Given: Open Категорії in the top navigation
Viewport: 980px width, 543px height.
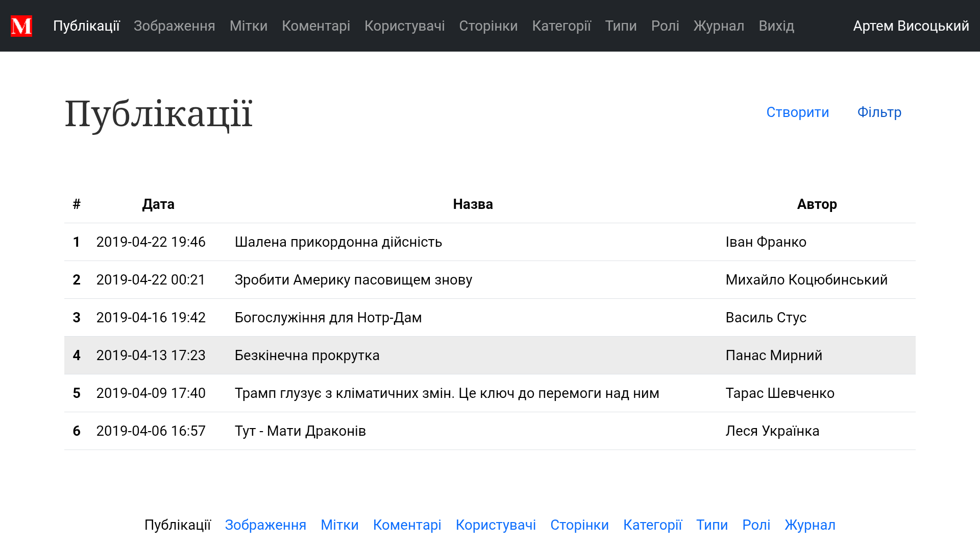Looking at the screenshot, I should [x=561, y=26].
